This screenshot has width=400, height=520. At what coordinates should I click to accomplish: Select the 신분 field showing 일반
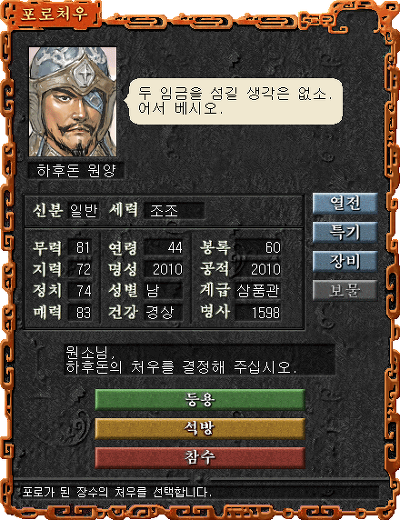click(83, 211)
